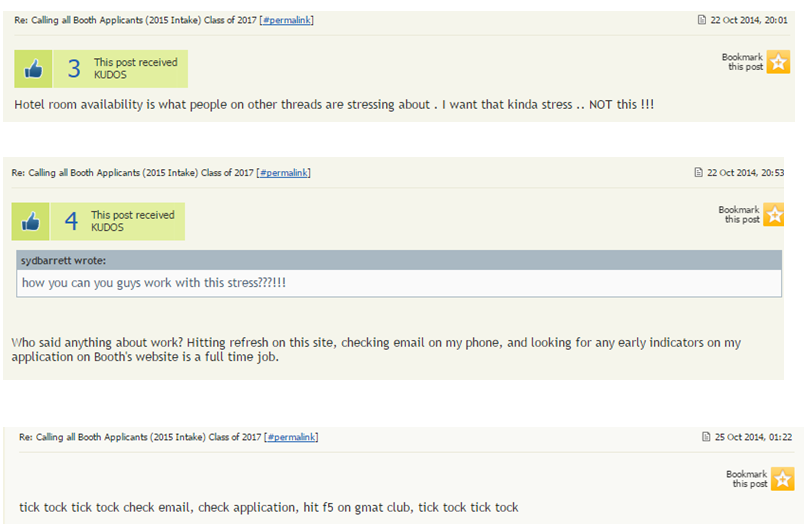Click the "sydbarrett wrote:" quote header
This screenshot has width=804, height=529.
[x=63, y=261]
